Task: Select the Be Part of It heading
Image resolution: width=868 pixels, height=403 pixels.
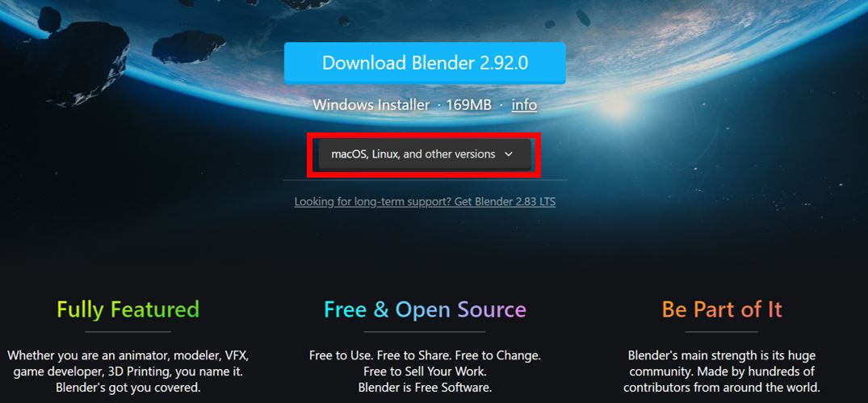Action: [721, 309]
